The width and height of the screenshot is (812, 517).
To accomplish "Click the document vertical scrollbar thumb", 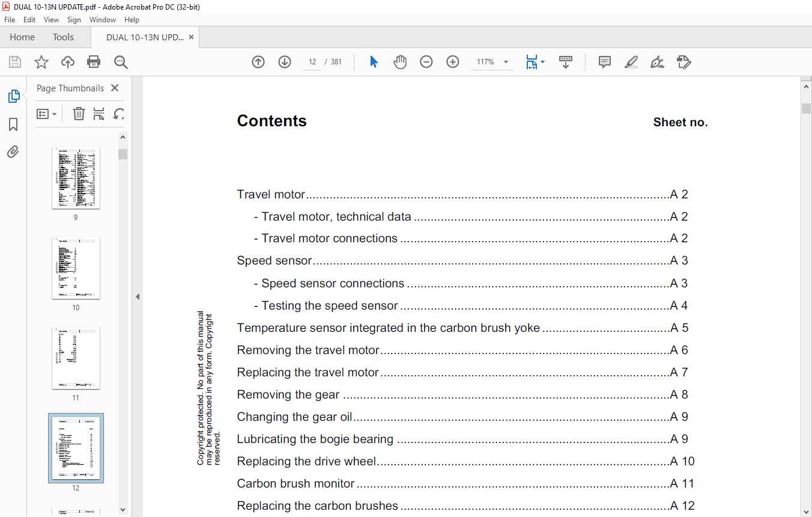I will (807, 108).
